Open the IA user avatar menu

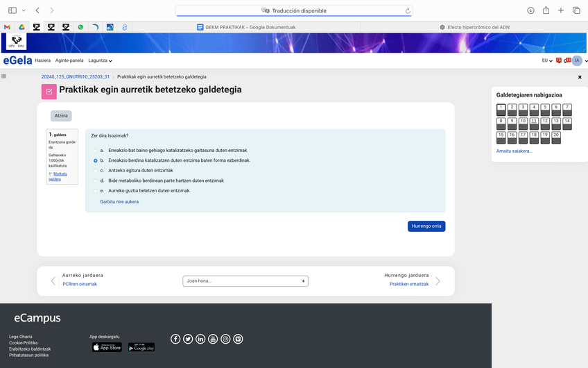point(577,60)
